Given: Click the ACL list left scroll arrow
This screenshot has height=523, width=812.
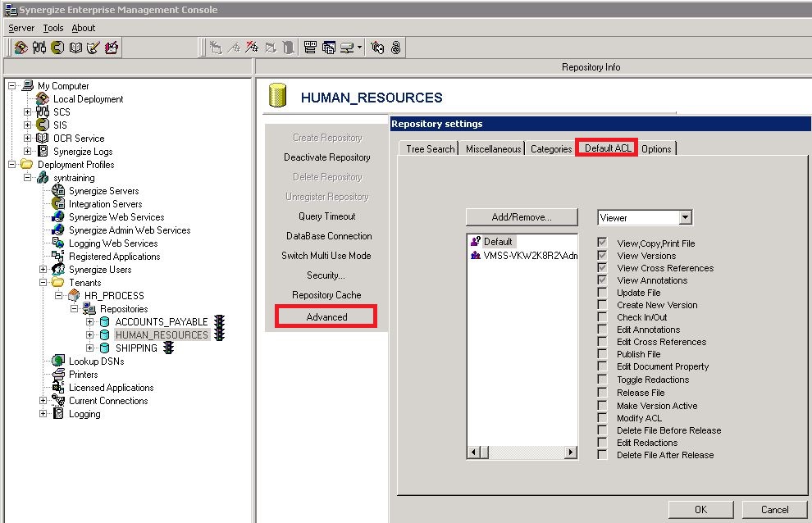Looking at the screenshot, I should [x=473, y=452].
